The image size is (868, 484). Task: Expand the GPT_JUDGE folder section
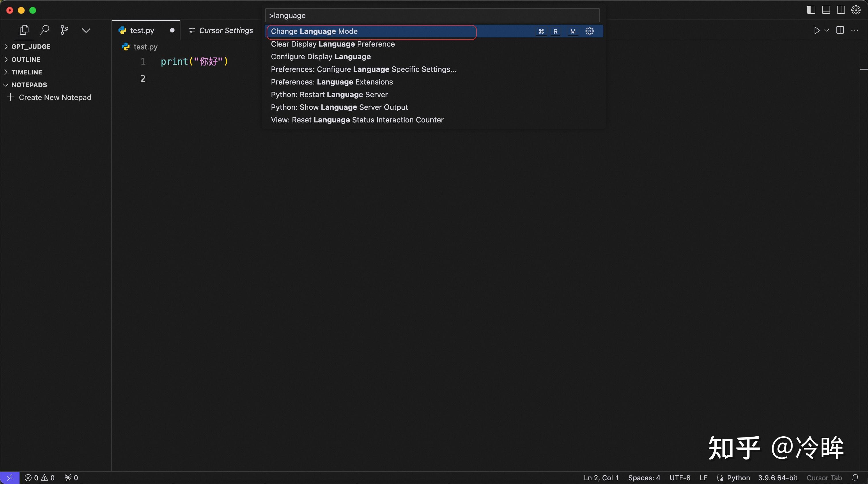(x=31, y=47)
